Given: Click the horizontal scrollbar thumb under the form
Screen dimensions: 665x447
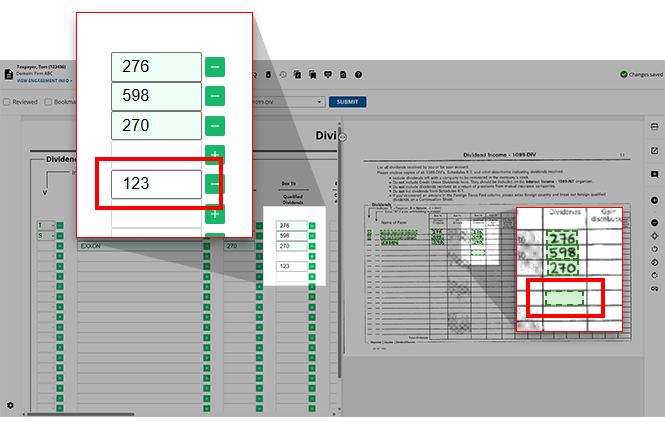Looking at the screenshot, I should pyautogui.click(x=81, y=414).
